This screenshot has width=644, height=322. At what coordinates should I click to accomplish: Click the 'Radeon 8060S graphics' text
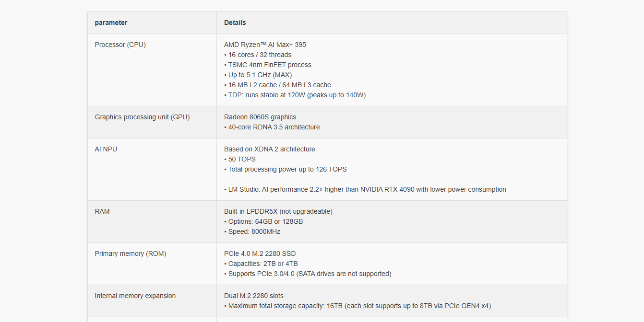click(x=260, y=117)
